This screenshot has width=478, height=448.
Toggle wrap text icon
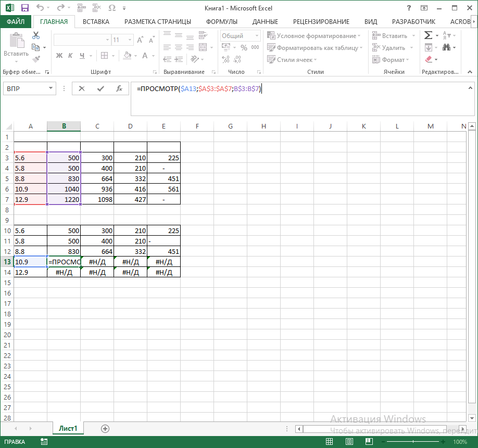[x=203, y=35]
